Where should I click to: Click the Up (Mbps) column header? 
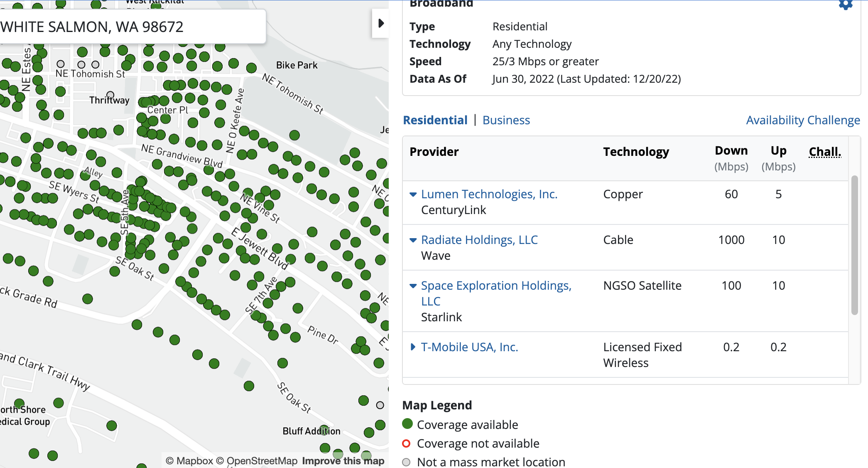[779, 158]
